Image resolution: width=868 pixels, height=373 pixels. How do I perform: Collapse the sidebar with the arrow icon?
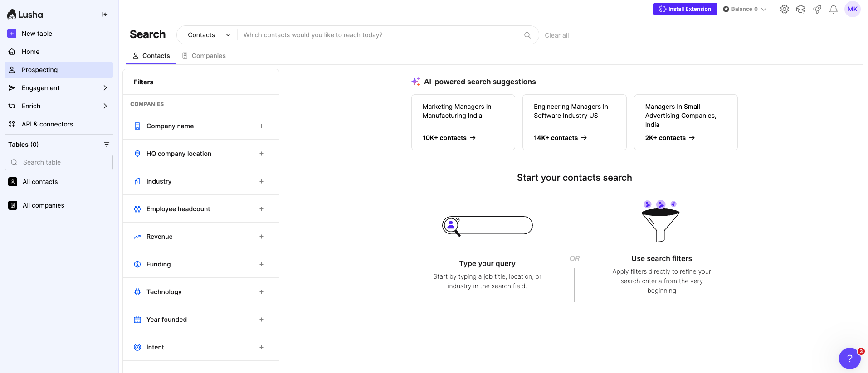click(x=105, y=15)
